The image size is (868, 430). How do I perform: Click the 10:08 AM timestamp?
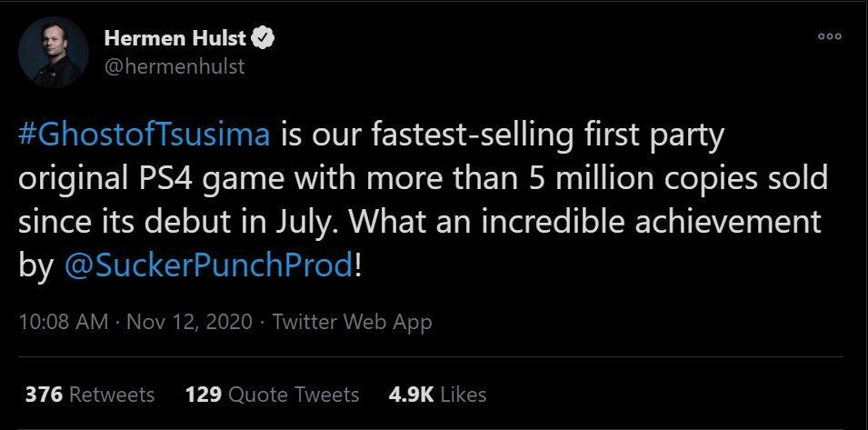64,322
